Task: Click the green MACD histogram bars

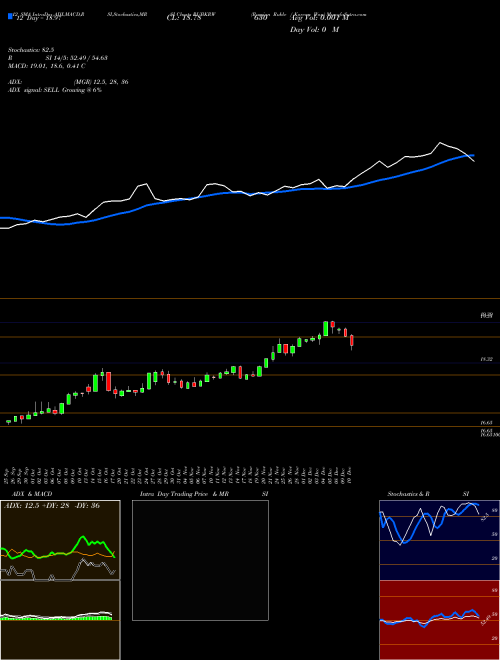Action: (x=56, y=618)
